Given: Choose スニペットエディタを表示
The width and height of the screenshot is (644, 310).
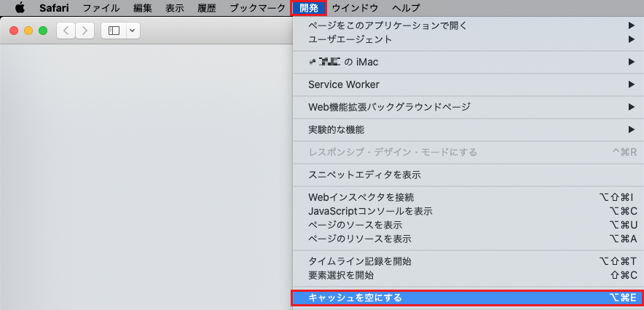Looking at the screenshot, I should [x=468, y=175].
